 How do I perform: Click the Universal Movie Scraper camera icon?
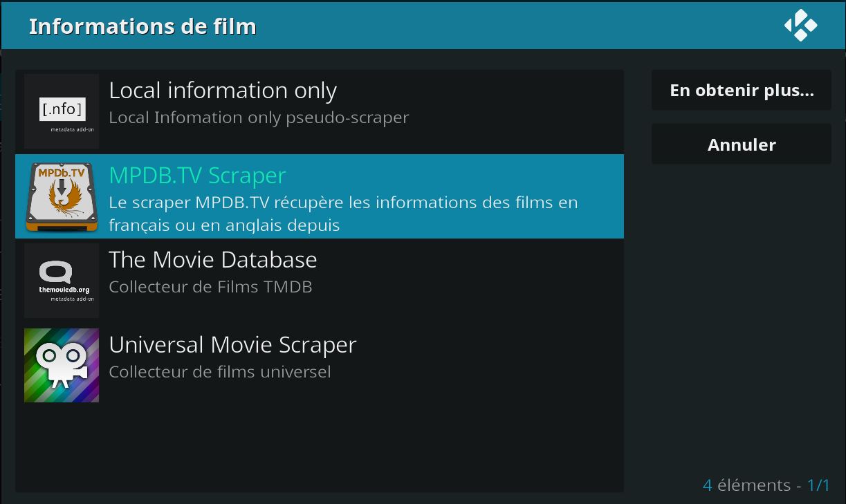click(x=62, y=365)
